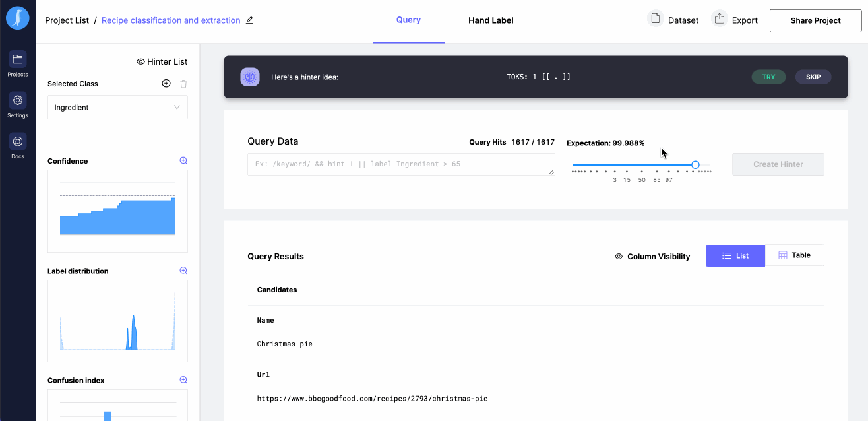Open the Ingredient class dropdown

(117, 108)
